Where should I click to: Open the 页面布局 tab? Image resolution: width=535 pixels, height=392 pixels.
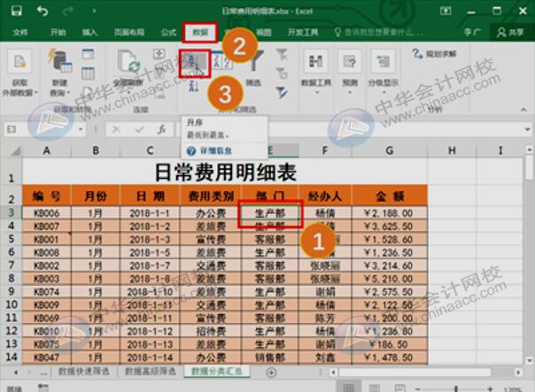(x=129, y=33)
